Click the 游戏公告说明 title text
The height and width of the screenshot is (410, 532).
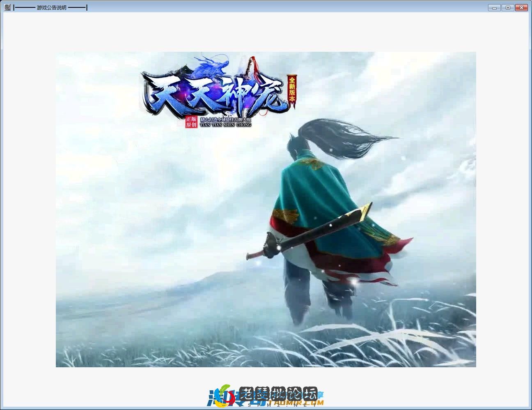point(51,7)
